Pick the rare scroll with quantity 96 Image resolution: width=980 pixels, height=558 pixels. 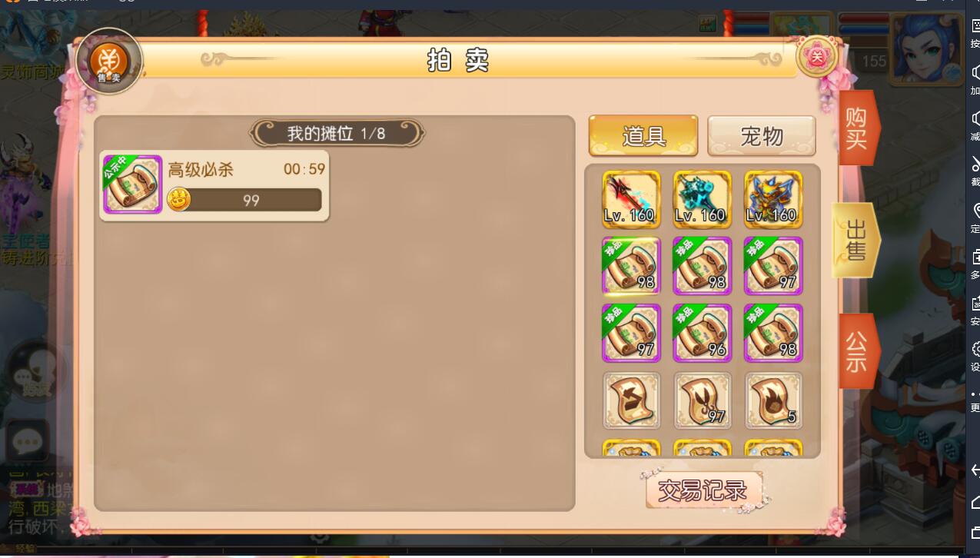(x=702, y=333)
